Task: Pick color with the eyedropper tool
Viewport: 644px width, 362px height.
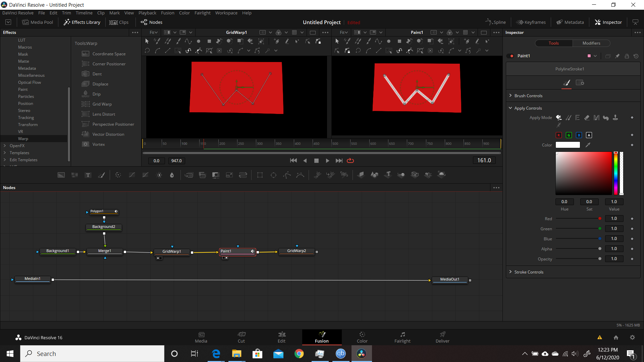Action: pyautogui.click(x=588, y=145)
